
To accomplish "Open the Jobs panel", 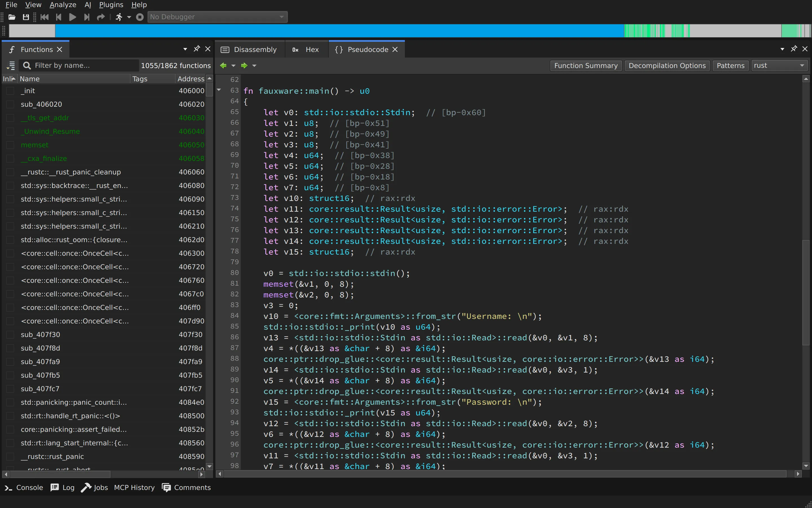I will [x=94, y=487].
